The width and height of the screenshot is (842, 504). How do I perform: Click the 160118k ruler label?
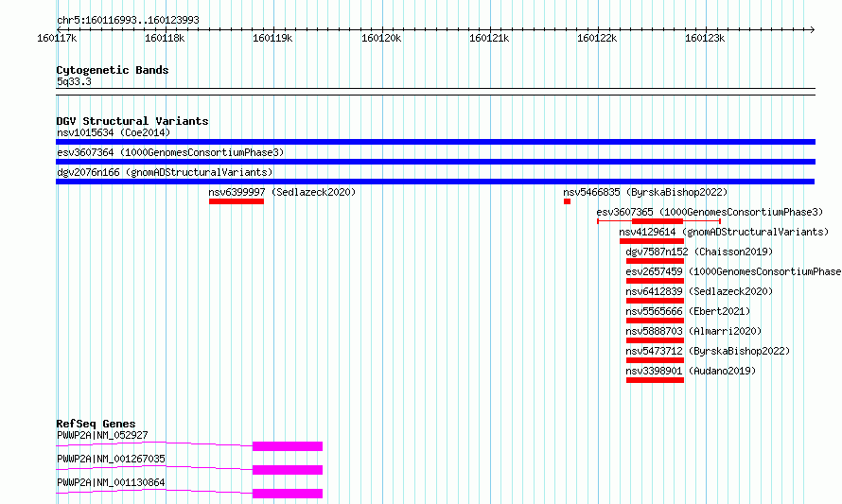(165, 38)
